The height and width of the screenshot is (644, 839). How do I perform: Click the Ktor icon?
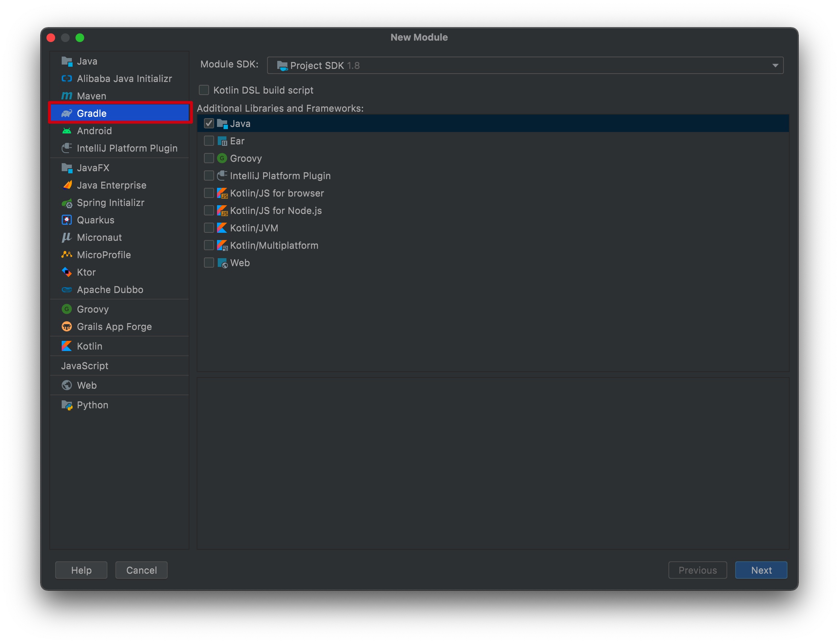click(67, 272)
